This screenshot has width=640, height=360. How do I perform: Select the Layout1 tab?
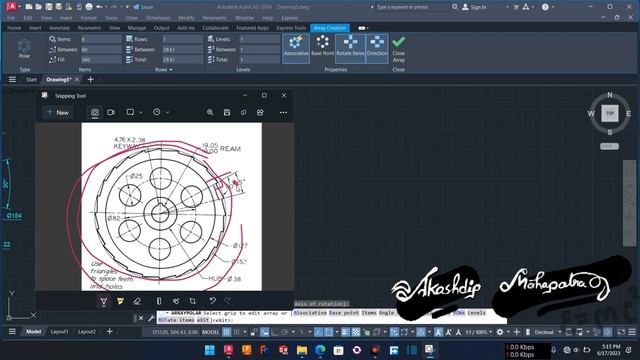point(59,332)
